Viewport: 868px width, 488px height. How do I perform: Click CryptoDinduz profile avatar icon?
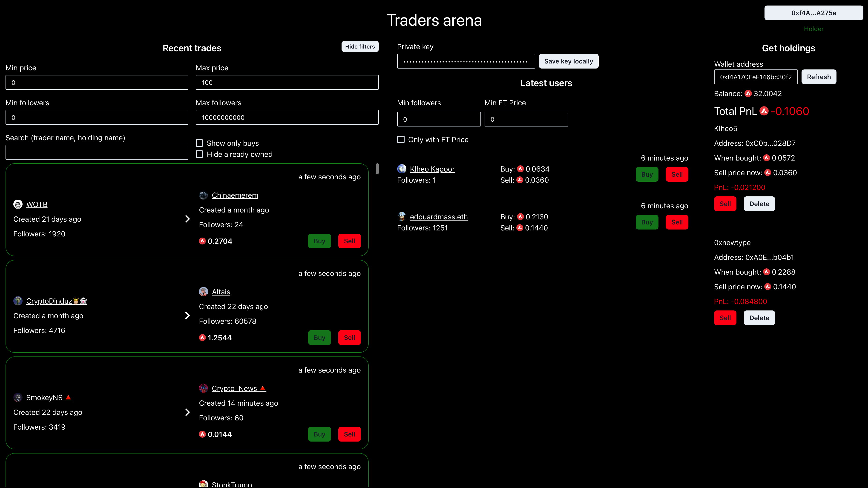point(18,301)
